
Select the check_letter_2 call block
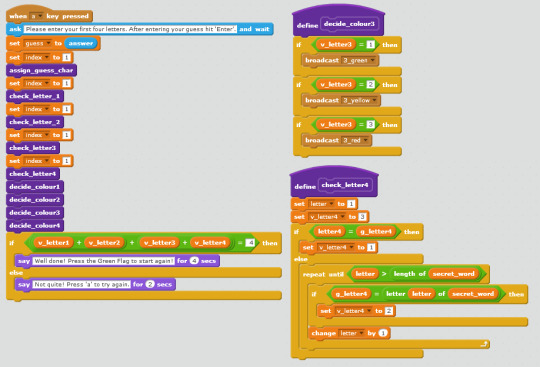[x=35, y=122]
